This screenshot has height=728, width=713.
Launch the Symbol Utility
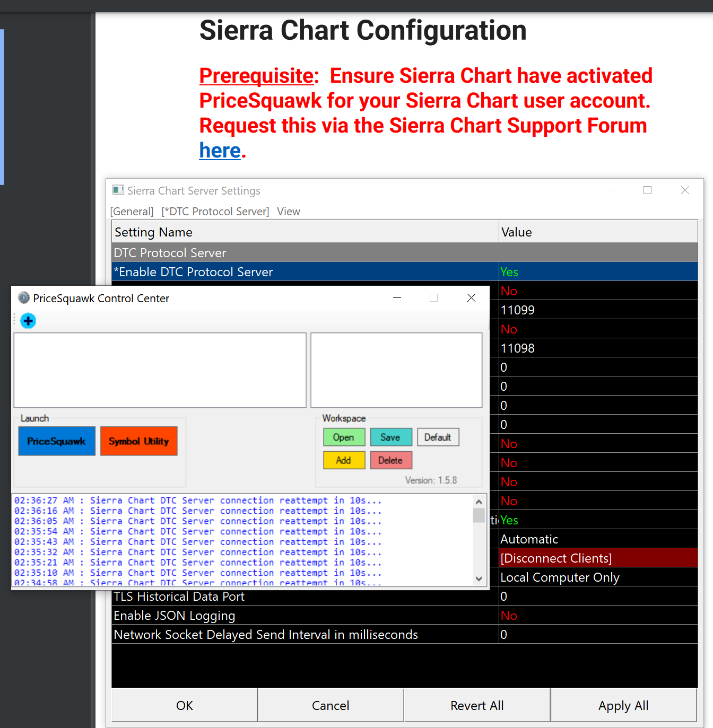139,441
